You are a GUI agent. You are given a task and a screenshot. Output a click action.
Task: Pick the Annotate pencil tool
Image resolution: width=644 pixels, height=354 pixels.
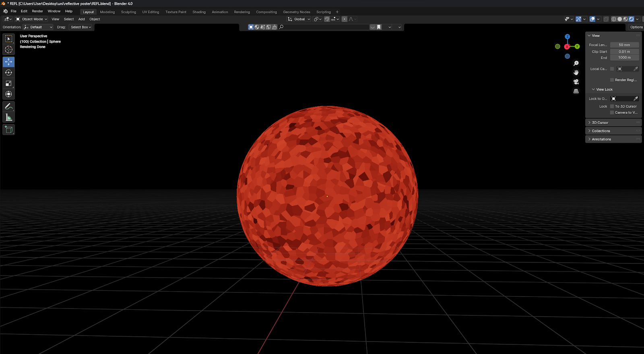tap(8, 107)
